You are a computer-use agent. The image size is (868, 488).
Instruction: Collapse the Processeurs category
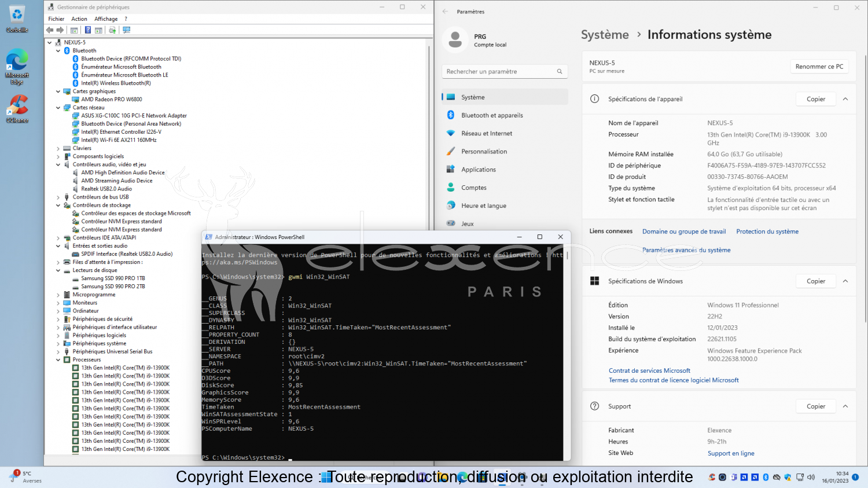click(x=58, y=360)
